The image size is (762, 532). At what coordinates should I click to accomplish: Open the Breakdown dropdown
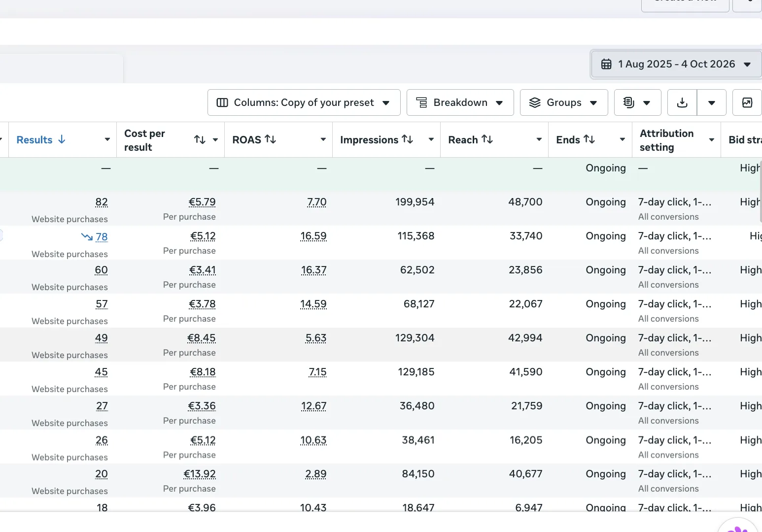pos(460,102)
